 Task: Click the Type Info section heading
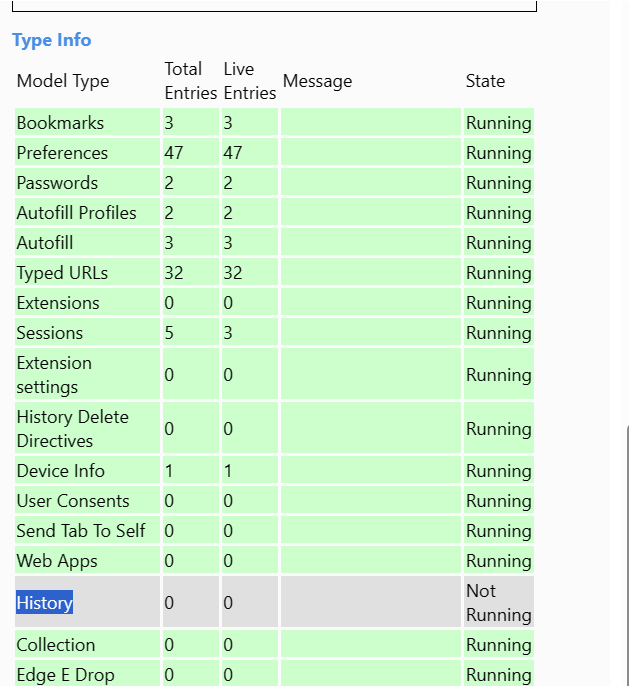tap(51, 40)
